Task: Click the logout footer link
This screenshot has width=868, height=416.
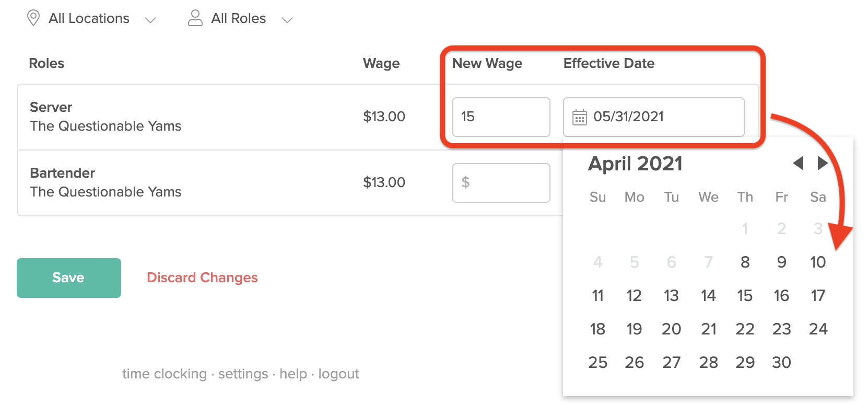Action: [x=338, y=374]
